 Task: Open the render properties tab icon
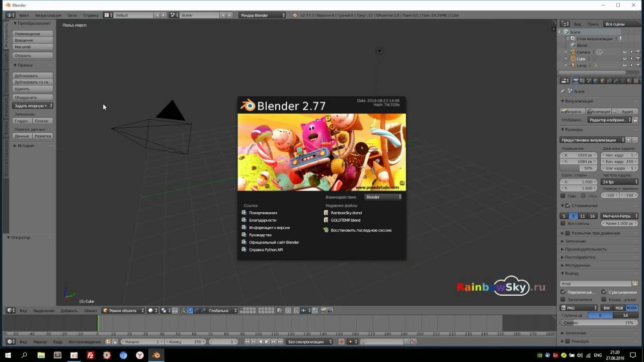[576, 80]
